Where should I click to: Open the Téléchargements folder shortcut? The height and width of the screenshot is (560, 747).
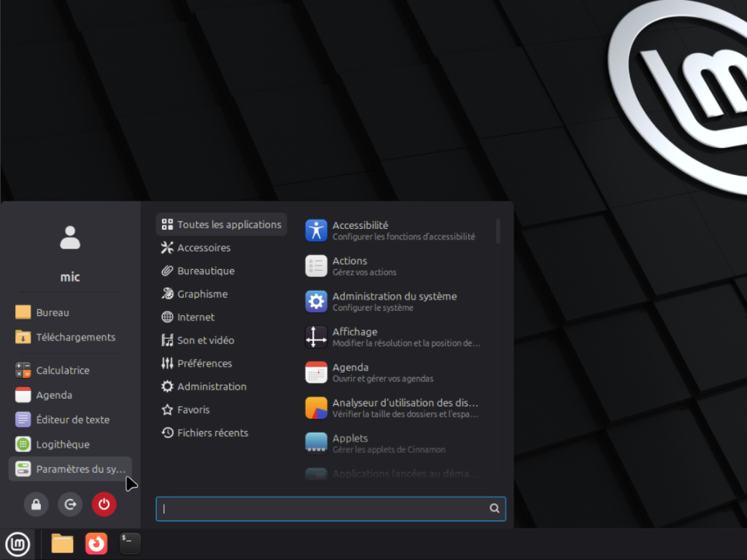click(x=70, y=337)
